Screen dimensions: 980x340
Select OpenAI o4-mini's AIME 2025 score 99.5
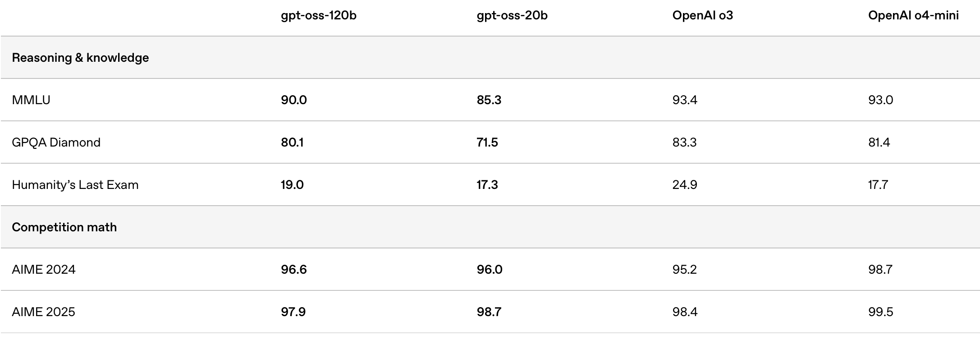point(880,312)
